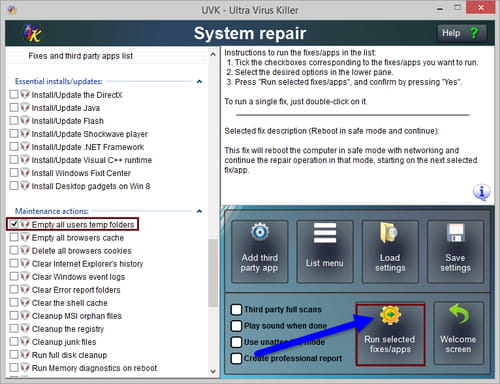
Task: Tick Clear Error report folders checkbox
Action: [14, 289]
